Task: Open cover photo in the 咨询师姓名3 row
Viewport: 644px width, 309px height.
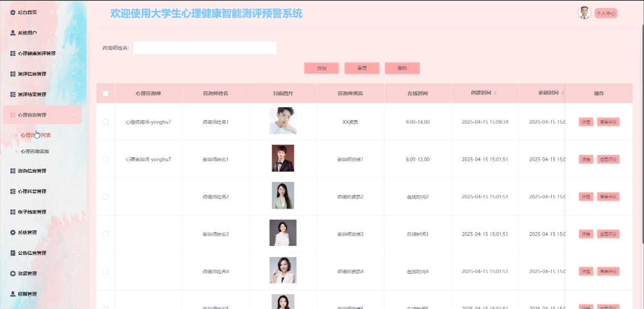Action: point(283,233)
